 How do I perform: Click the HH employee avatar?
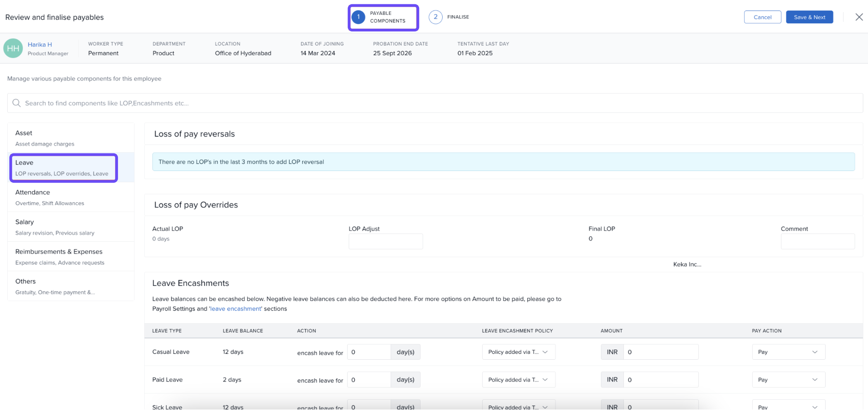coord(13,49)
